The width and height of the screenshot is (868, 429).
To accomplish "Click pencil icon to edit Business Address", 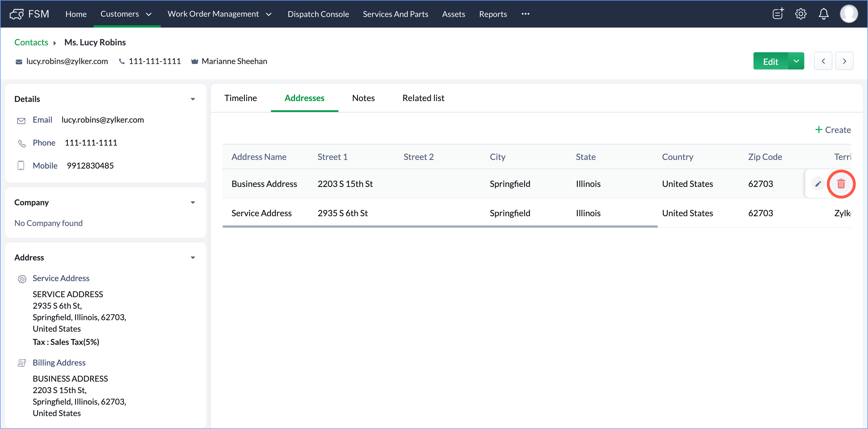I will pos(818,184).
